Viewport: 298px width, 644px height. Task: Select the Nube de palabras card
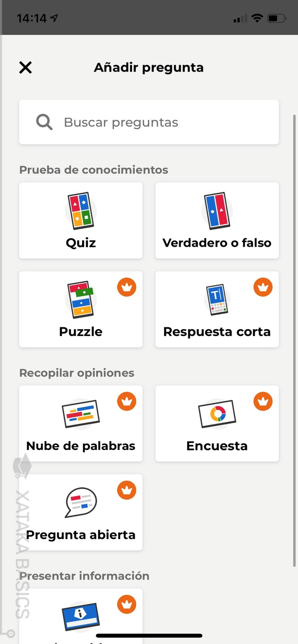[x=81, y=423]
